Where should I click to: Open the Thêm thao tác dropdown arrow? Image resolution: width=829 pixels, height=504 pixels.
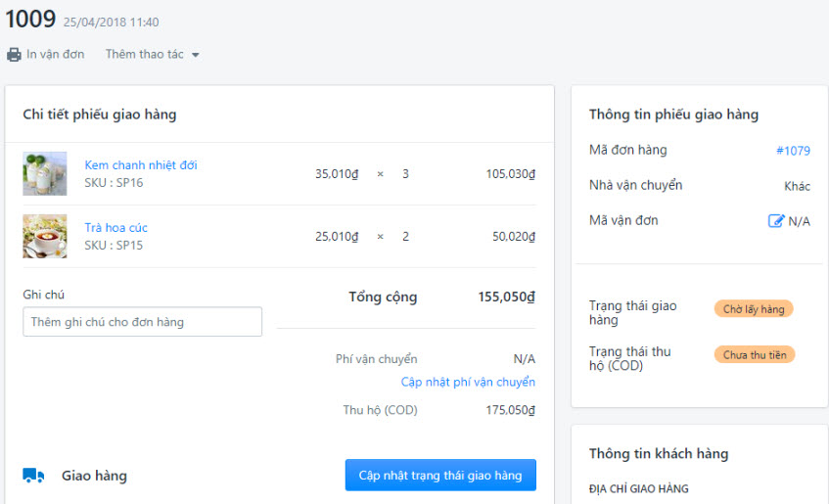(x=196, y=55)
